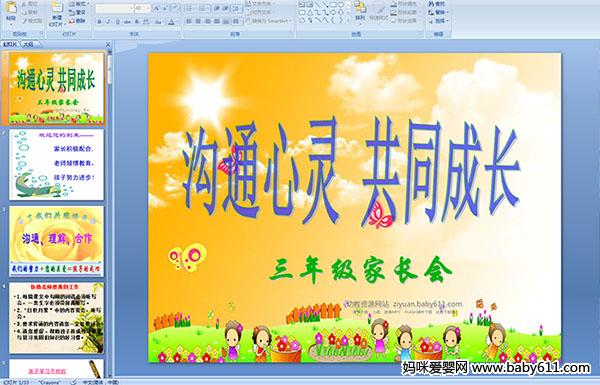Switch to the Slides pane tab

tap(10, 44)
